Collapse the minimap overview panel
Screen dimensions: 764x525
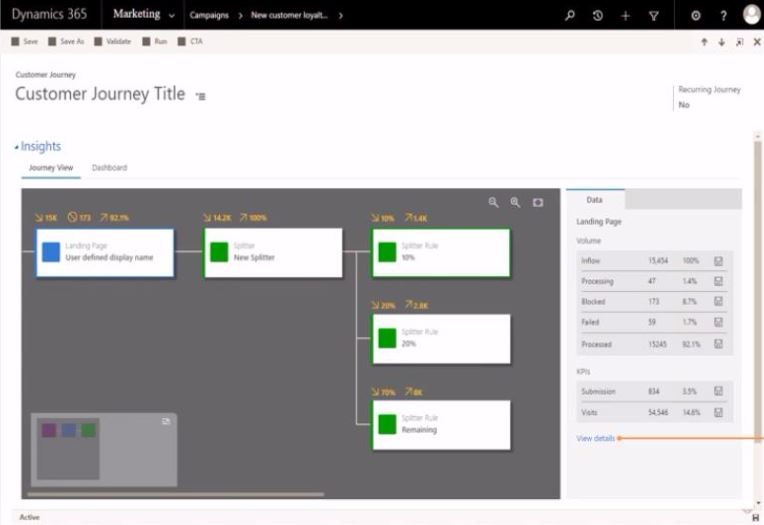[x=166, y=421]
